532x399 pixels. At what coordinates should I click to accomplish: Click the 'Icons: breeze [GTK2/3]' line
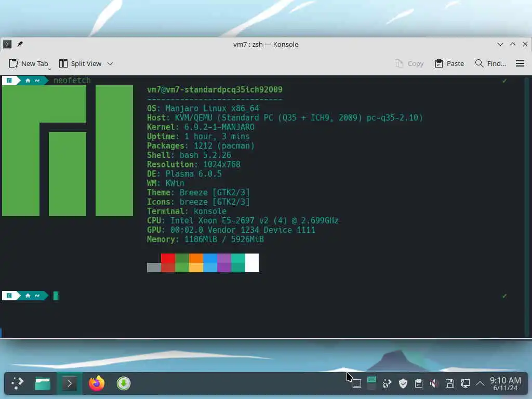pyautogui.click(x=198, y=202)
